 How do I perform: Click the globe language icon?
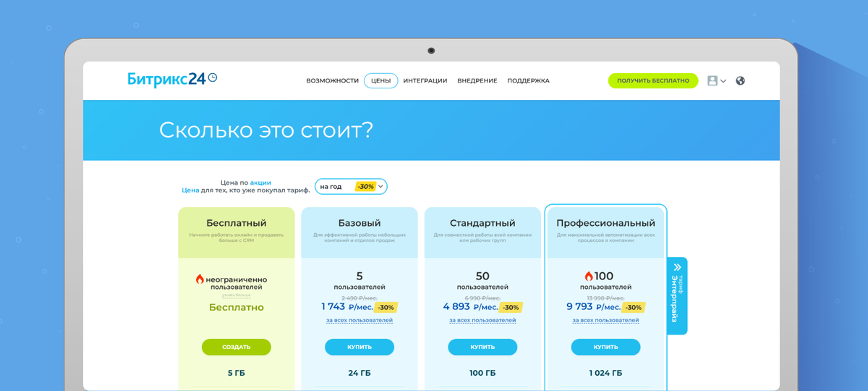(x=740, y=80)
